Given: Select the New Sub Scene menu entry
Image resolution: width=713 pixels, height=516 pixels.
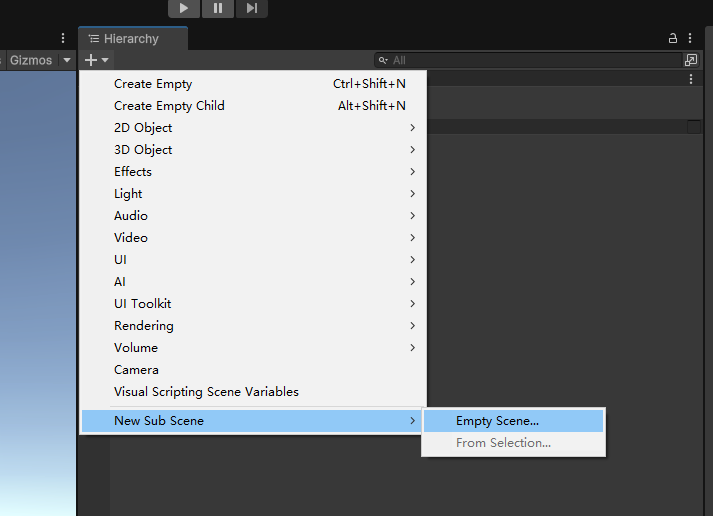Looking at the screenshot, I should coord(252,421).
